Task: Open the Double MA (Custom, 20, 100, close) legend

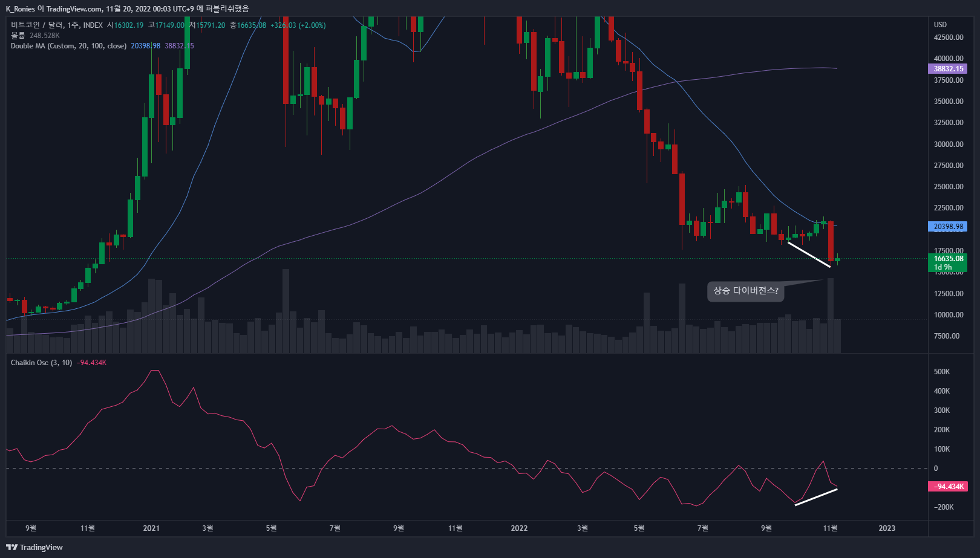Action: (x=68, y=46)
